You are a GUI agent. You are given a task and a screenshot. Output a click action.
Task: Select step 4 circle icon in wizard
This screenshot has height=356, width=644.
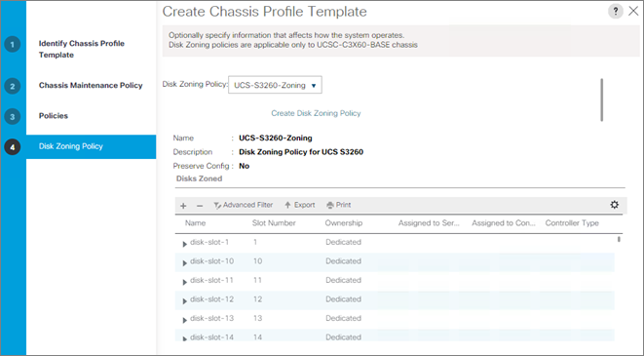(13, 146)
